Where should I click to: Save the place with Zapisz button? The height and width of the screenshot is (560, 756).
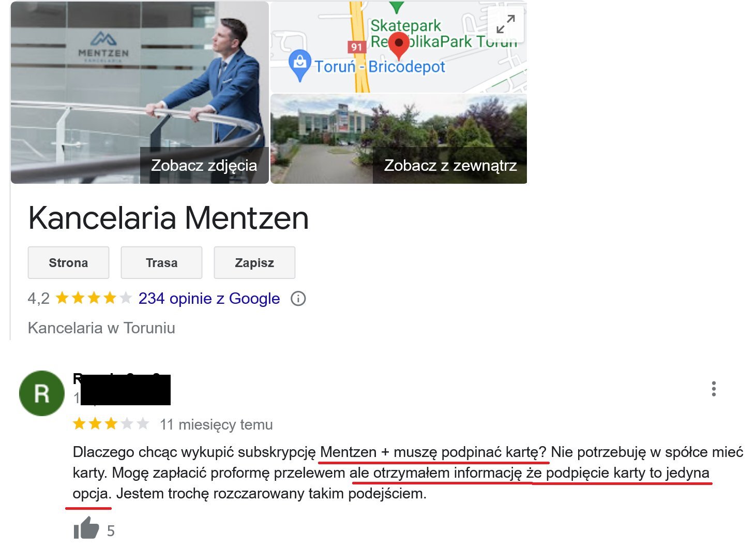[x=254, y=262]
